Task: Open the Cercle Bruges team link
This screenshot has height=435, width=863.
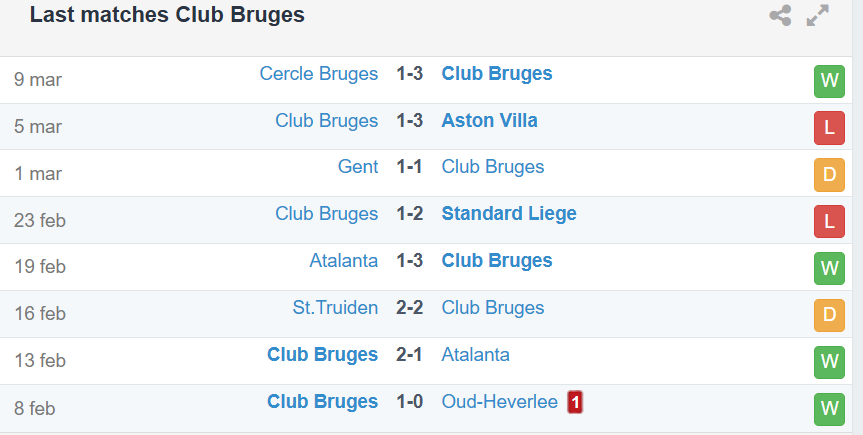Action: [x=319, y=74]
